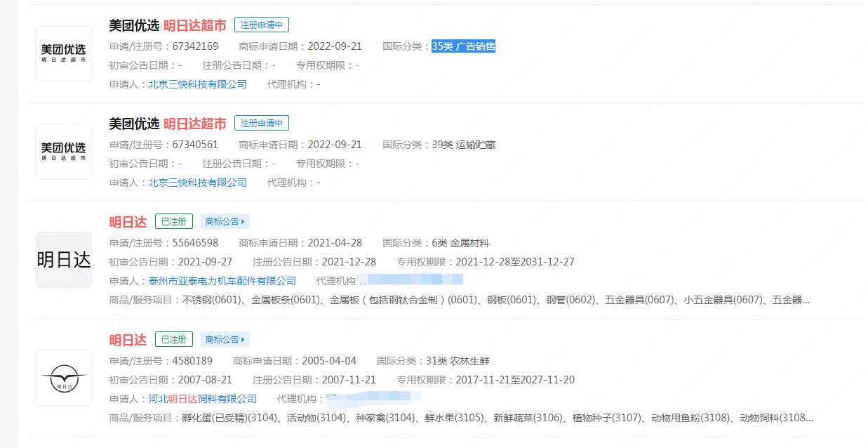Open the 明日达 title for 6类 金属材料
This screenshot has height=448, width=868.
(128, 222)
